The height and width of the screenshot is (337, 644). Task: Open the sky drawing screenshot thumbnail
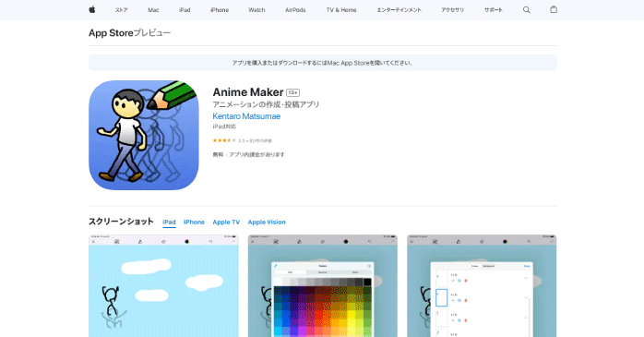[x=163, y=286]
